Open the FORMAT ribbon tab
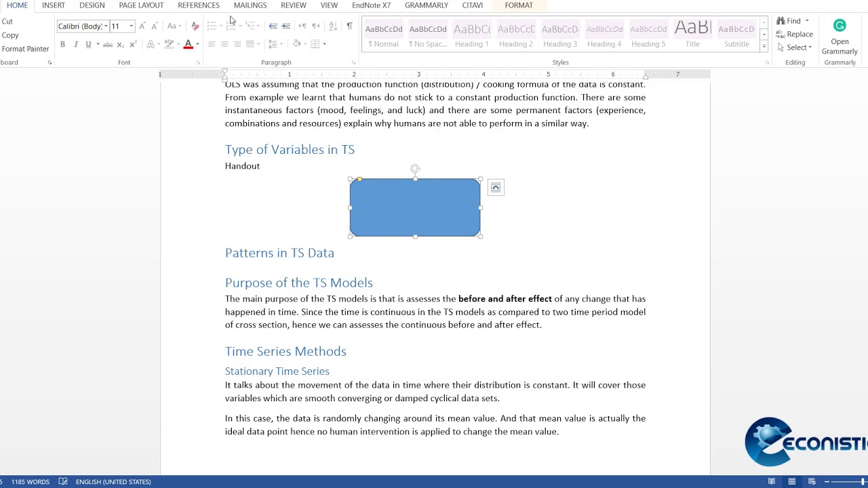Screen dimensions: 868x488 coord(519,5)
